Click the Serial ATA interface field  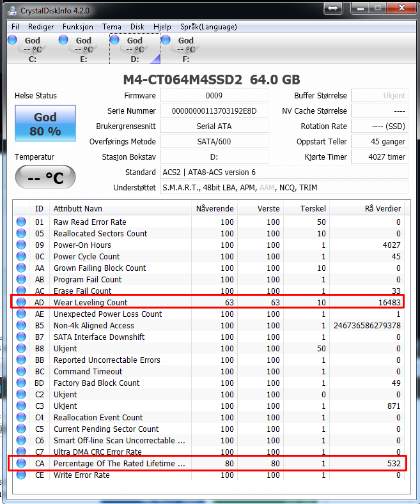pyautogui.click(x=214, y=126)
